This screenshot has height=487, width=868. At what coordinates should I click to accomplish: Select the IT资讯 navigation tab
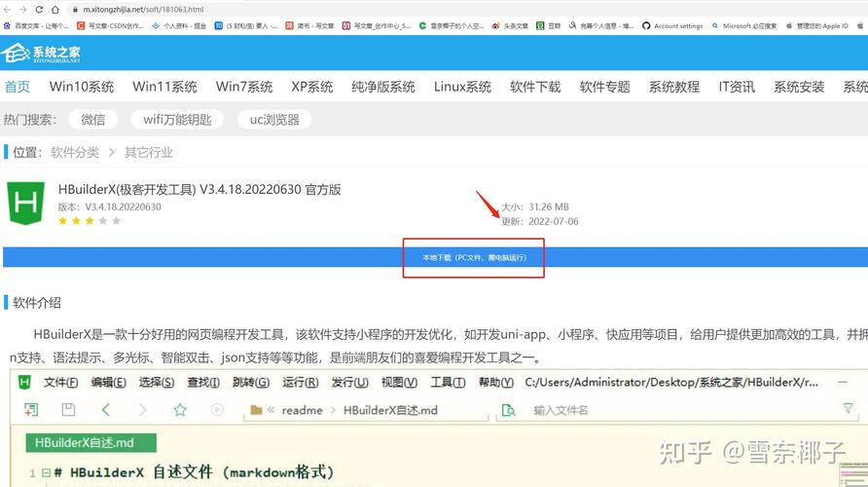click(x=737, y=87)
